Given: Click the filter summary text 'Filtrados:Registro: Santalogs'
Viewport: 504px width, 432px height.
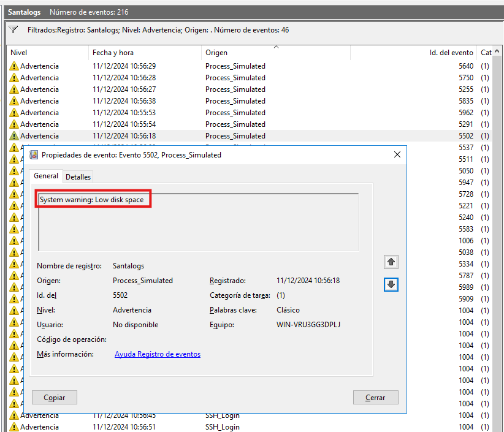Looking at the screenshot, I should point(73,30).
